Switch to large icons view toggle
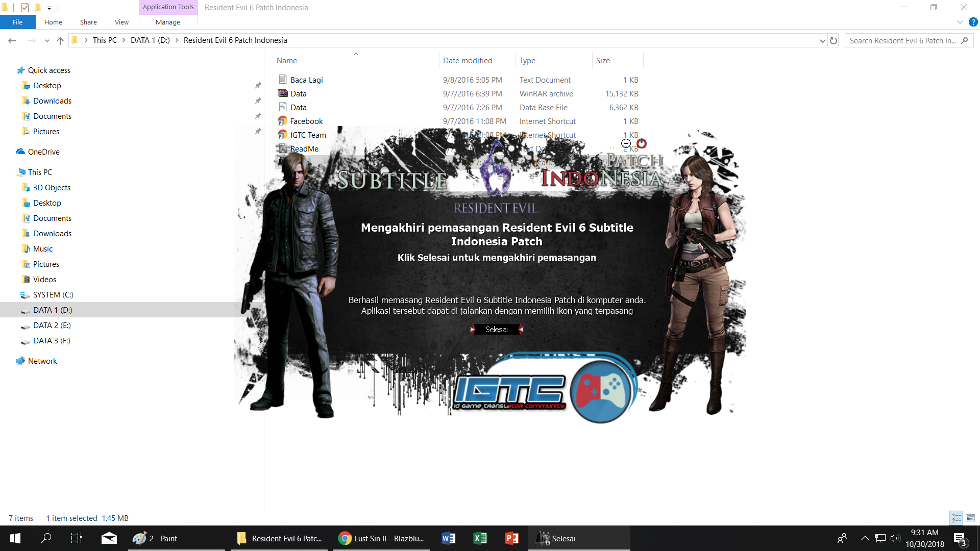The height and width of the screenshot is (551, 980). (x=970, y=518)
